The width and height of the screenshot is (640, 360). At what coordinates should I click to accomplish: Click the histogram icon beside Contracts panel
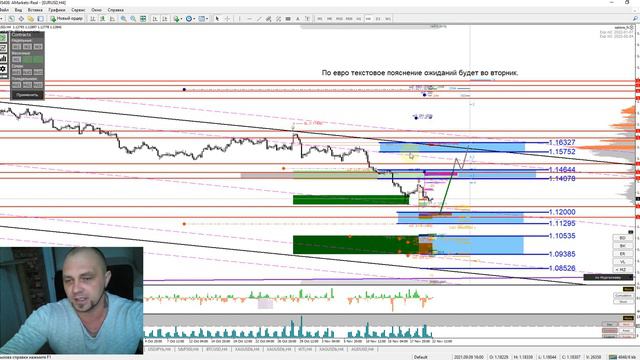3,58
